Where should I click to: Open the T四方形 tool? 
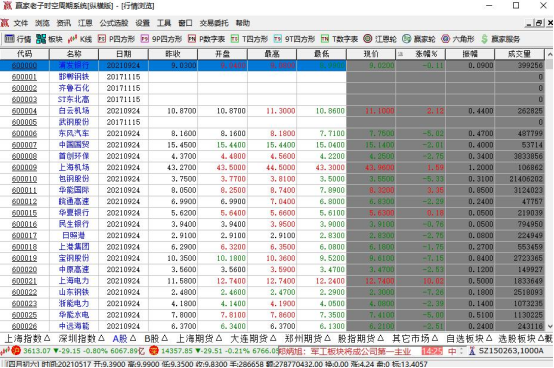click(249, 39)
